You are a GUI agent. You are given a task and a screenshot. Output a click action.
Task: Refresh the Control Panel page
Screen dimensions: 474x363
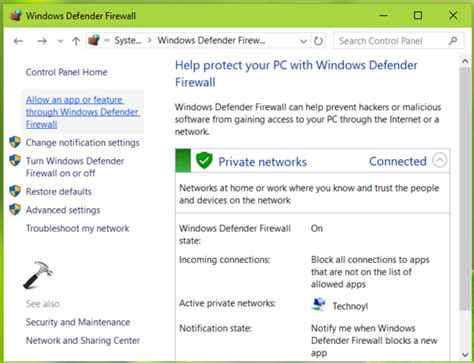coord(318,41)
